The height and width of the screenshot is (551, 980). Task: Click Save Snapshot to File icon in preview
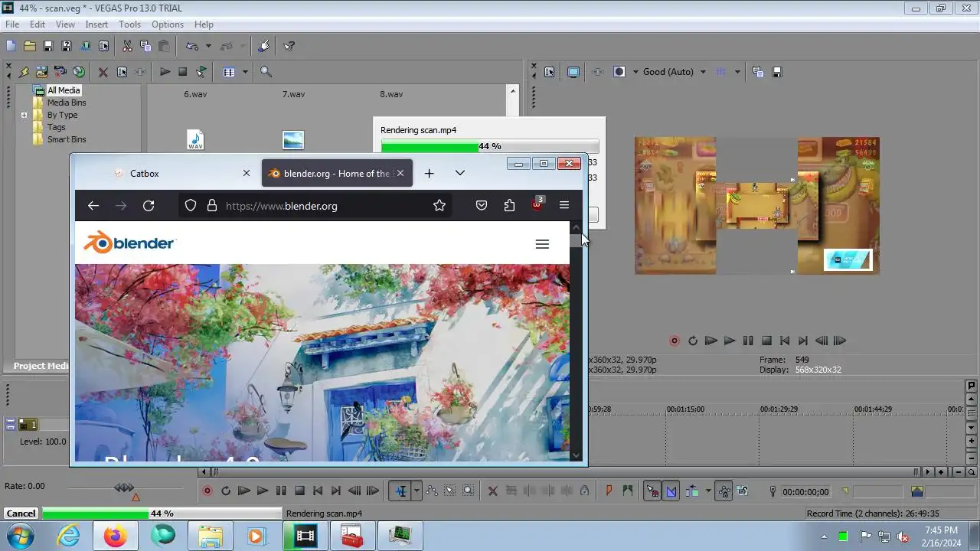(777, 72)
